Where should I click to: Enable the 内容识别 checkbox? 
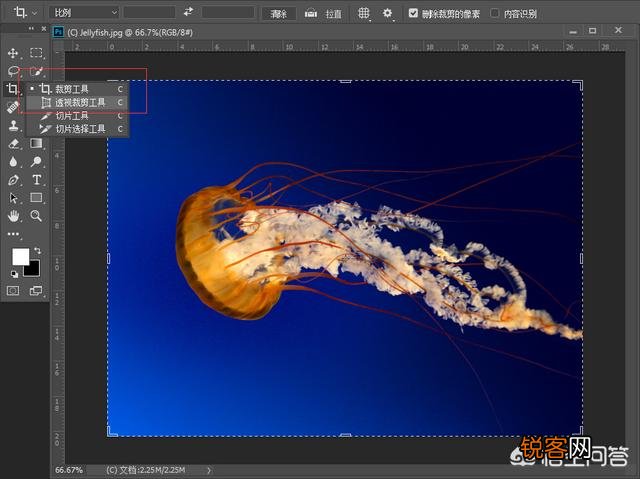(x=494, y=13)
